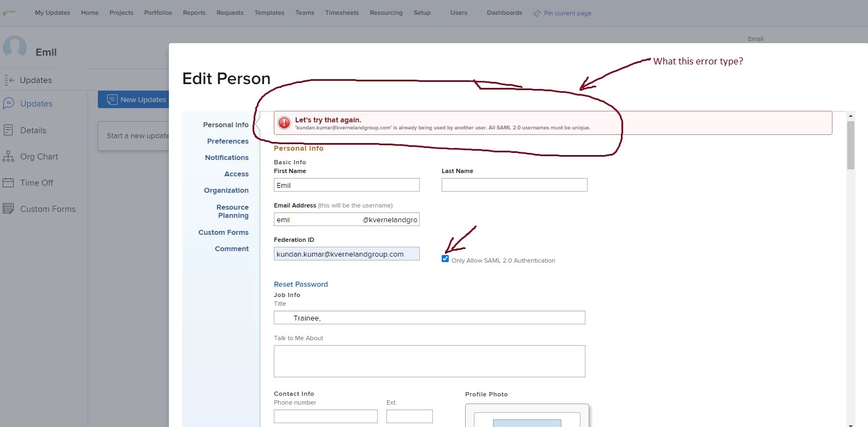Screen dimensions: 868x427
Task: Select Comment section in dialog
Action: 232,248
